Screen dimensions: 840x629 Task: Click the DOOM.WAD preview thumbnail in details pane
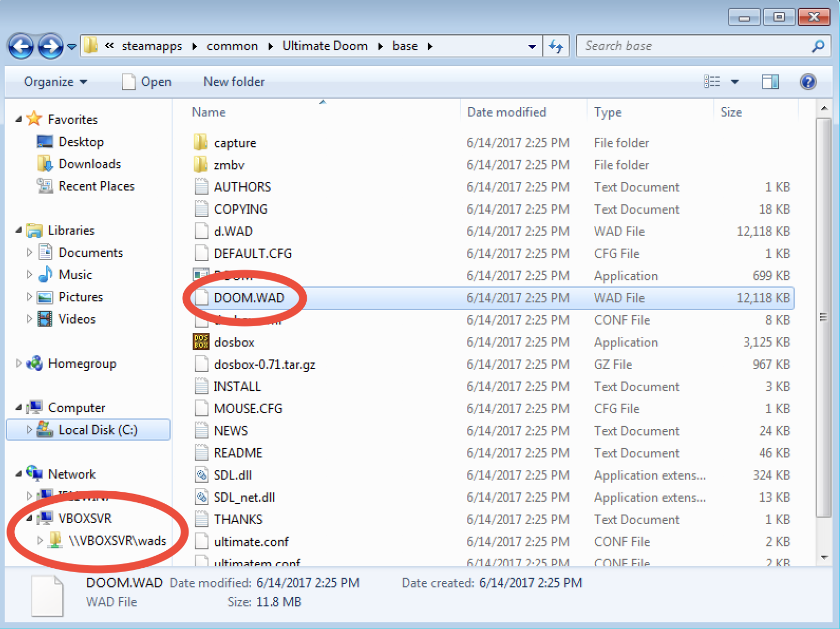point(47,596)
